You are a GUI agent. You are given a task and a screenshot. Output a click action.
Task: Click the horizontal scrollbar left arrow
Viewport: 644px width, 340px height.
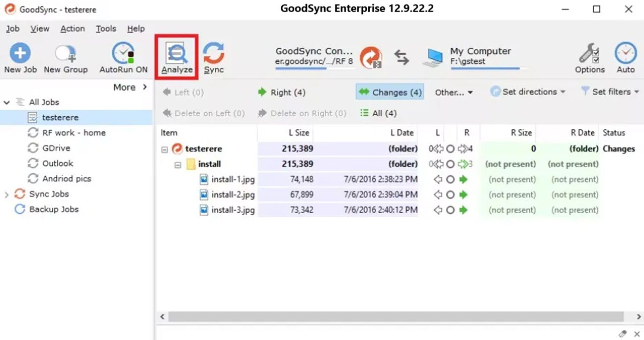click(x=162, y=317)
